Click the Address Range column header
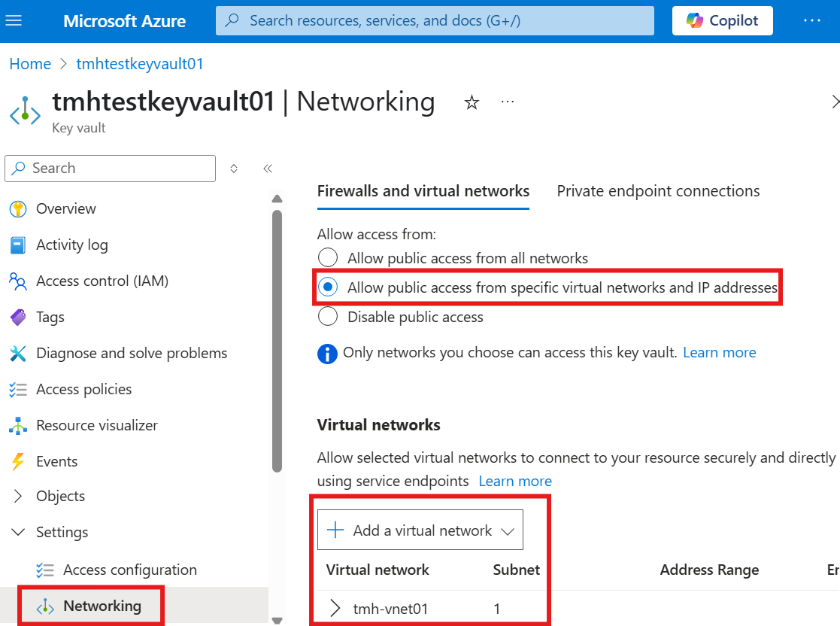Viewport: 840px width, 626px height. click(709, 570)
